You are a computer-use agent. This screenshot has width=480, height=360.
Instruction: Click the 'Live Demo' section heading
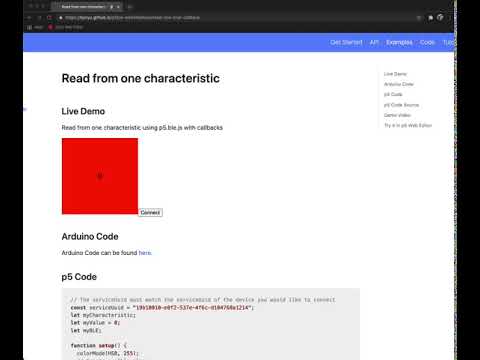click(x=83, y=111)
